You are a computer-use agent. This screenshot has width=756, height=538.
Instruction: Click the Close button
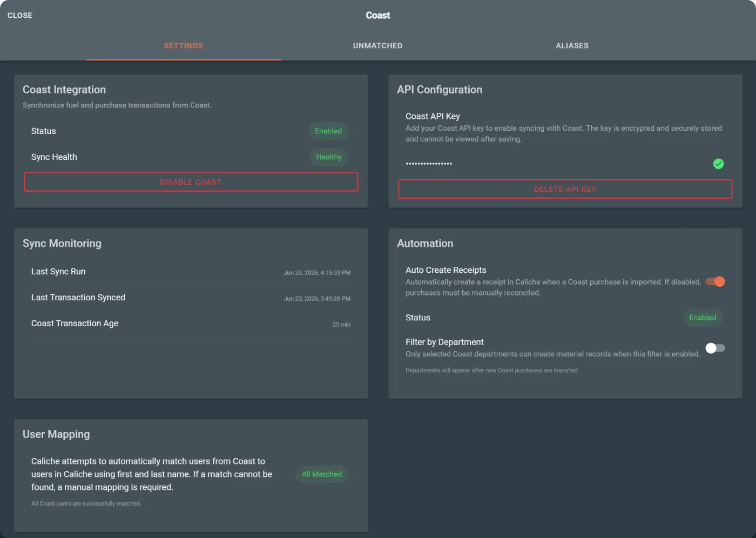click(x=20, y=16)
